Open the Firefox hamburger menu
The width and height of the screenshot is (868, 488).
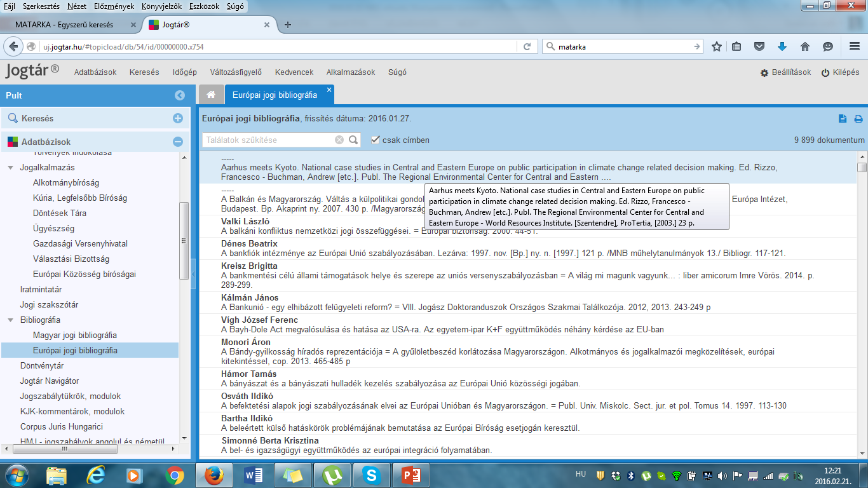[855, 46]
